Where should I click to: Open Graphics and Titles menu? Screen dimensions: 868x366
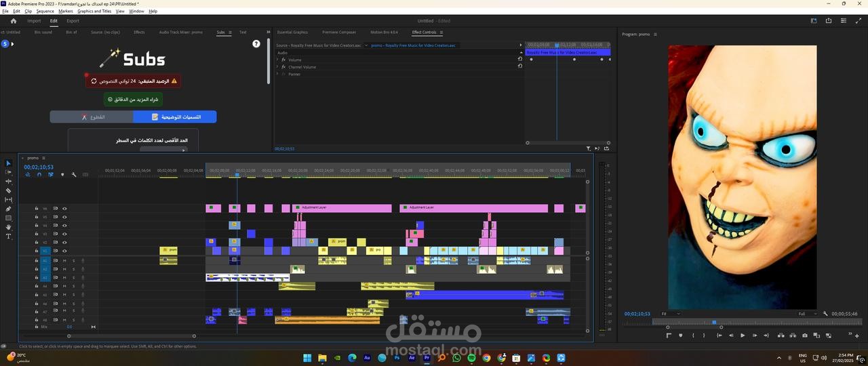click(94, 11)
